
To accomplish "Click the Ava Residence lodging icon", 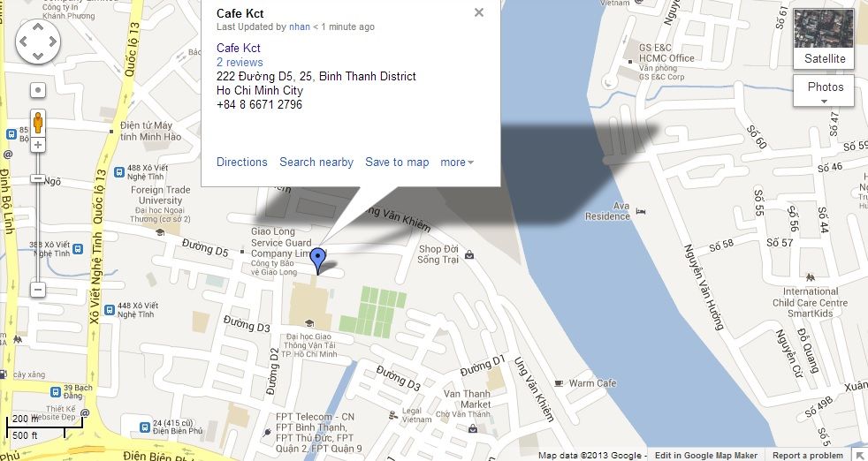I will (x=641, y=211).
